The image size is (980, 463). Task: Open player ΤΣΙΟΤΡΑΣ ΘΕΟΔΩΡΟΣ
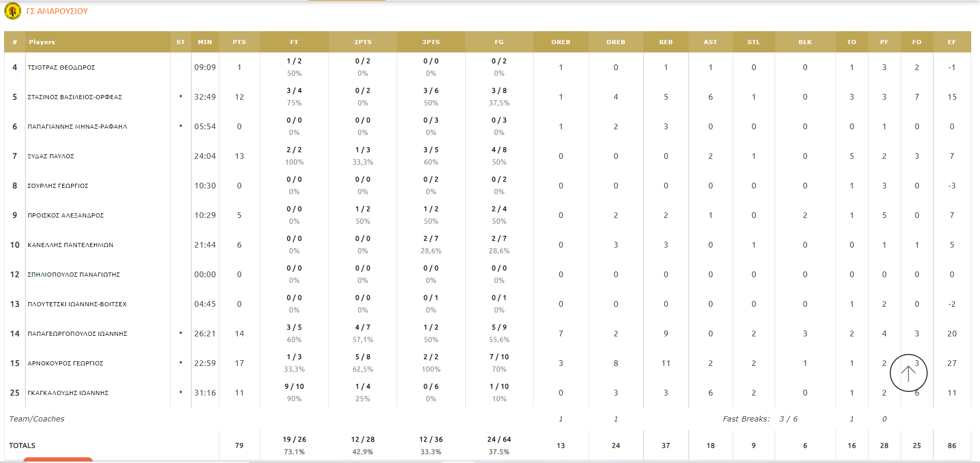[x=61, y=67]
